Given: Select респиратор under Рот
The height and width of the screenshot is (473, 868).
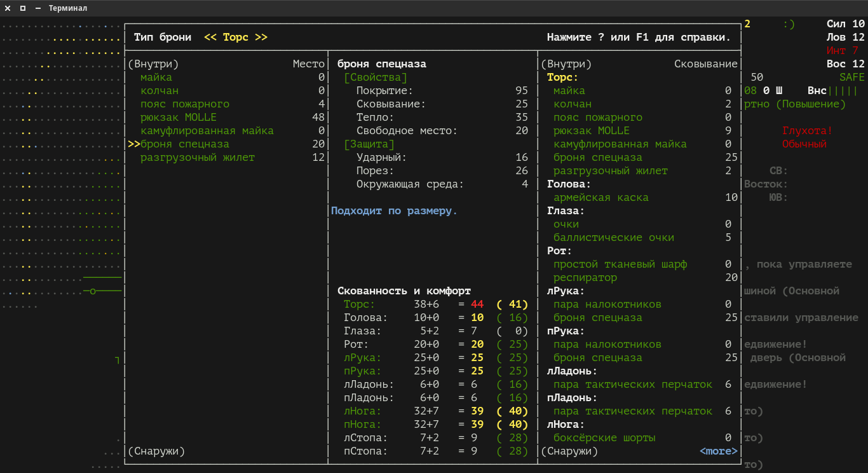Looking at the screenshot, I should point(646,278).
